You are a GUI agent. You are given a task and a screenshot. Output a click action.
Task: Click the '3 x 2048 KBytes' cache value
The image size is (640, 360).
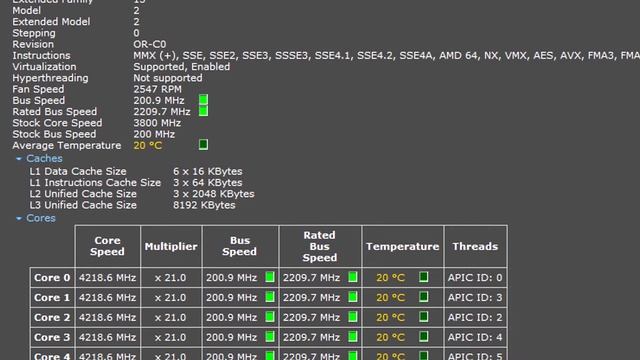point(214,194)
